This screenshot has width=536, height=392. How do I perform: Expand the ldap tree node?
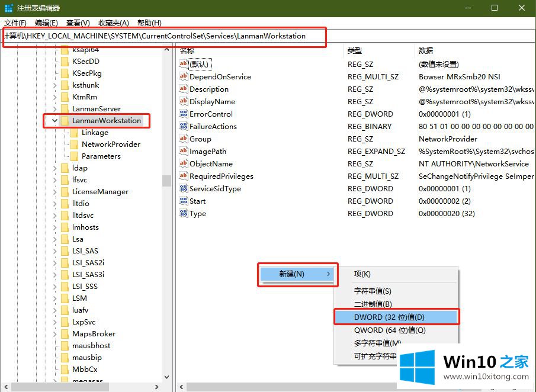pyautogui.click(x=54, y=168)
